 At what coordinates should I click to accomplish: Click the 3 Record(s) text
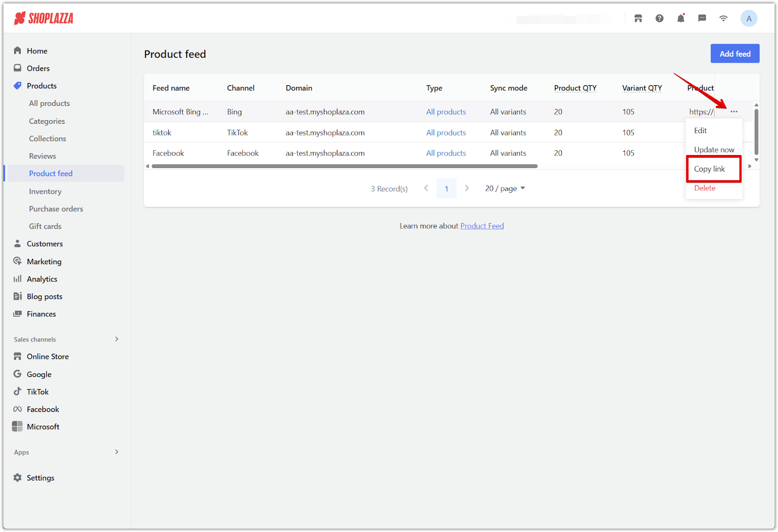pos(389,189)
